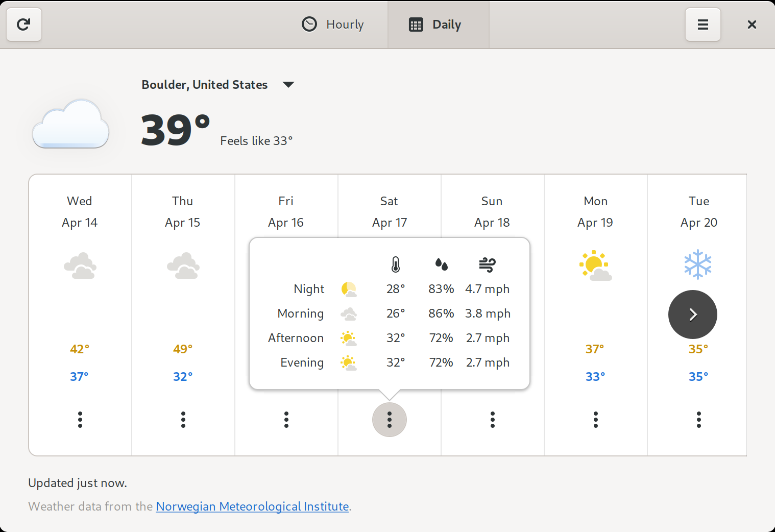
Task: Open the hamburger menu
Action: 703,24
